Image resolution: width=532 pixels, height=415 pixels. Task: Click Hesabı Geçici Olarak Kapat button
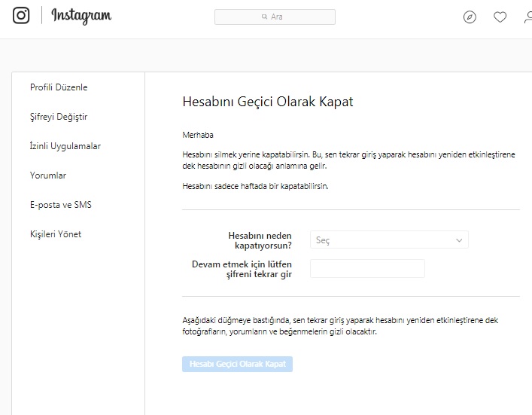(x=237, y=364)
